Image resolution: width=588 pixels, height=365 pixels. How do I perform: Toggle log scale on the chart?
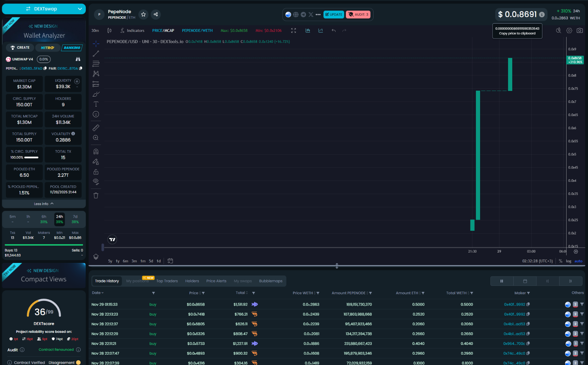tap(568, 261)
